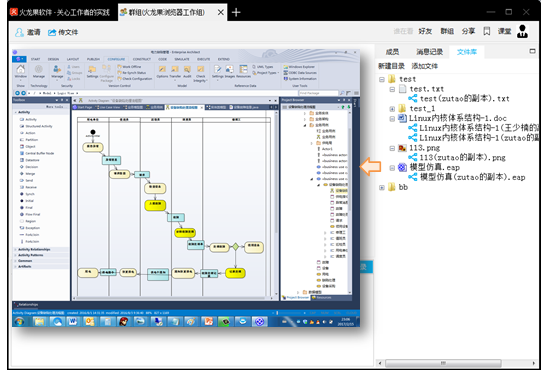Collapse the Linux内核体系结构-1.doc node
Image resolution: width=542 pixels, height=371 pixels.
tap(392, 119)
